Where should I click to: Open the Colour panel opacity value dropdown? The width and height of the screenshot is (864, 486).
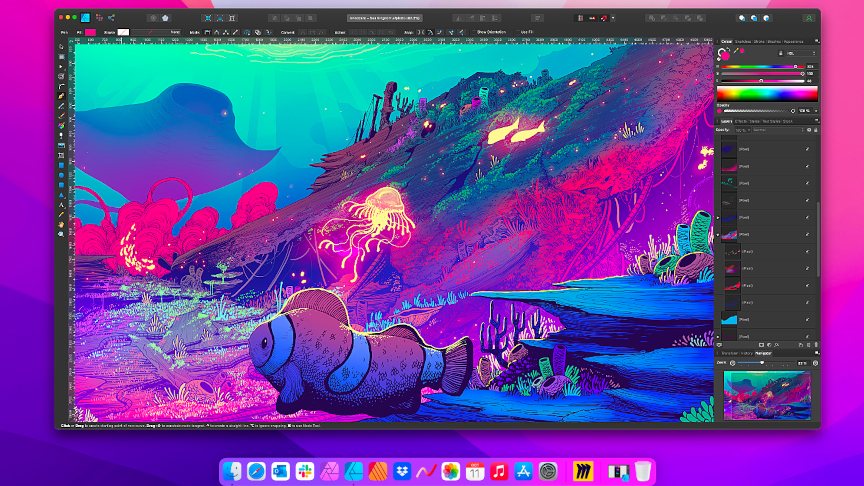(x=816, y=111)
